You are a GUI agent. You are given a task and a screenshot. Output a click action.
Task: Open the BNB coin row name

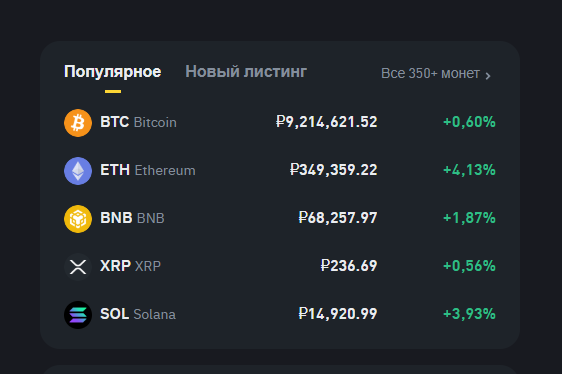pyautogui.click(x=132, y=218)
